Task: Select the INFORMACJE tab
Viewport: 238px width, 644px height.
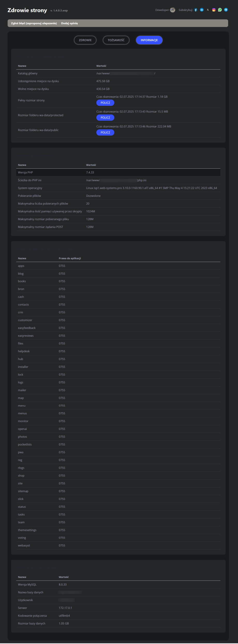Action: click(149, 40)
